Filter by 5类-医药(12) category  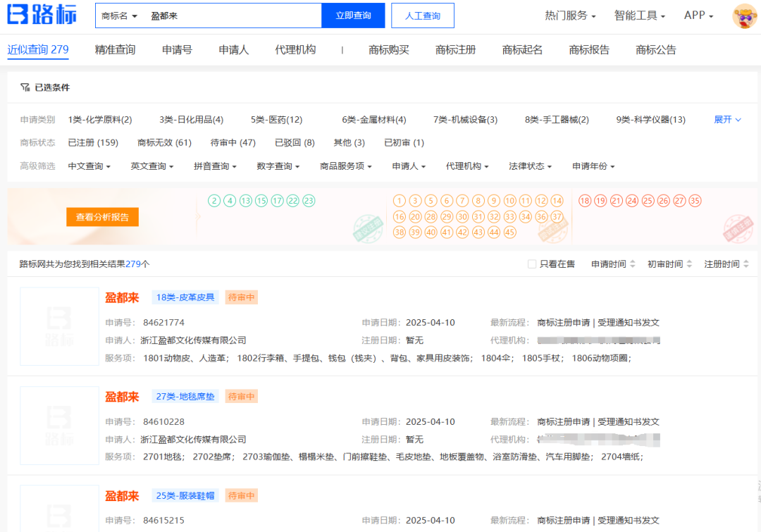tap(277, 119)
